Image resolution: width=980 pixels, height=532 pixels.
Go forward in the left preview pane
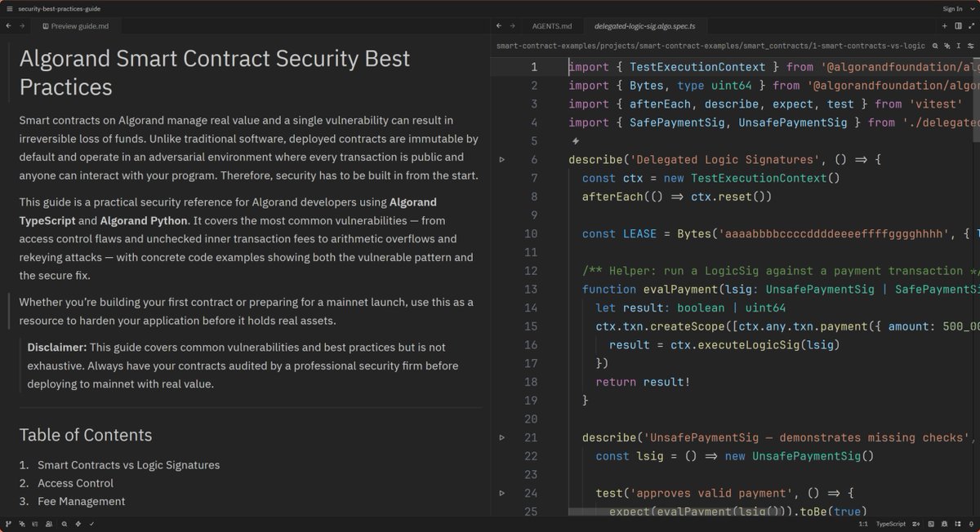pyautogui.click(x=22, y=26)
